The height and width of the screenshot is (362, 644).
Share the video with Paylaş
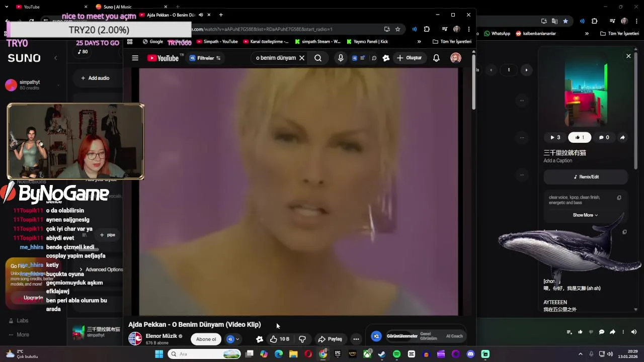click(330, 339)
